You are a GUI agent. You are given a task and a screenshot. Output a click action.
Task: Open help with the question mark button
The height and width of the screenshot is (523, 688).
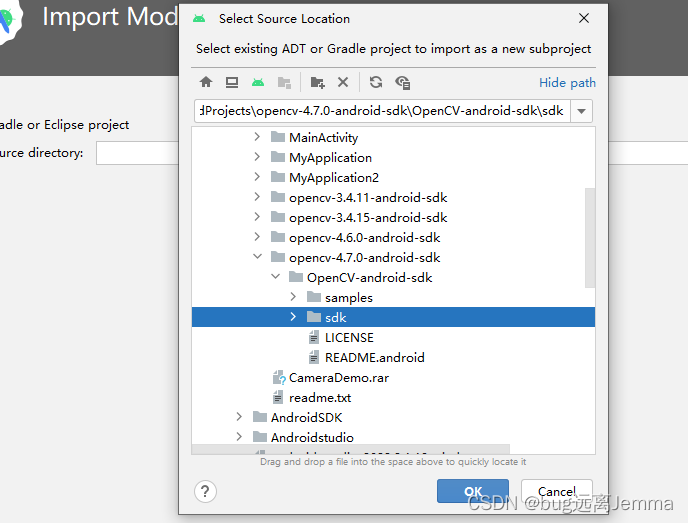point(205,491)
